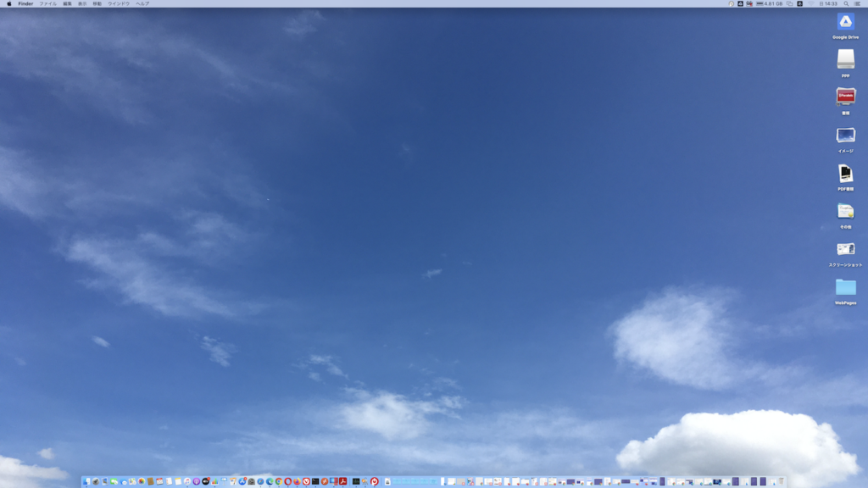
Task: Select the その他 desktop icon
Action: (845, 211)
